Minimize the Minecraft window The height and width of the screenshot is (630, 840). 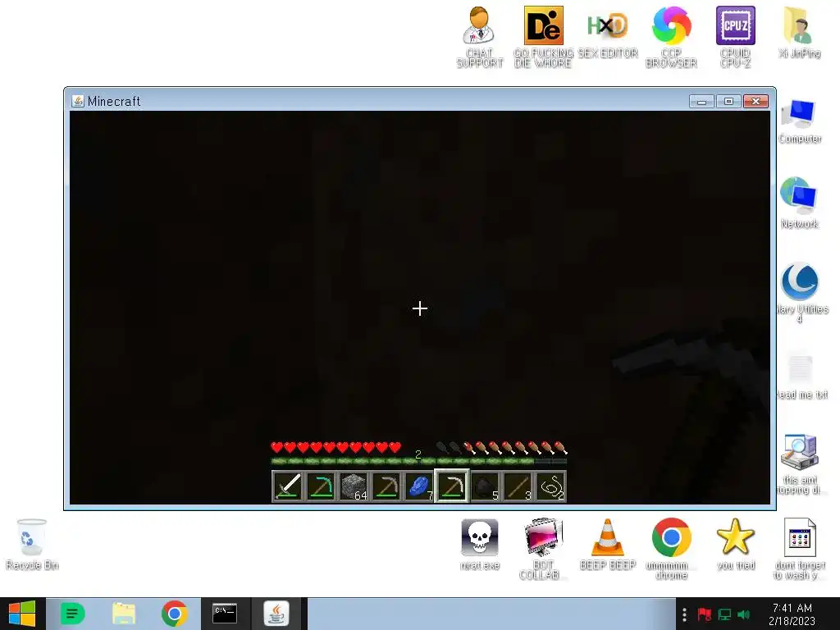click(701, 101)
